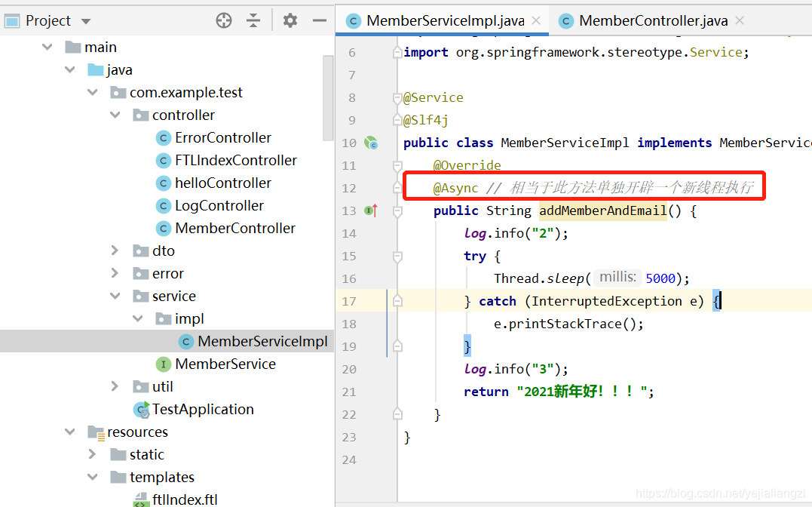The width and height of the screenshot is (812, 507).
Task: Click the templates folder icon
Action: tap(118, 477)
